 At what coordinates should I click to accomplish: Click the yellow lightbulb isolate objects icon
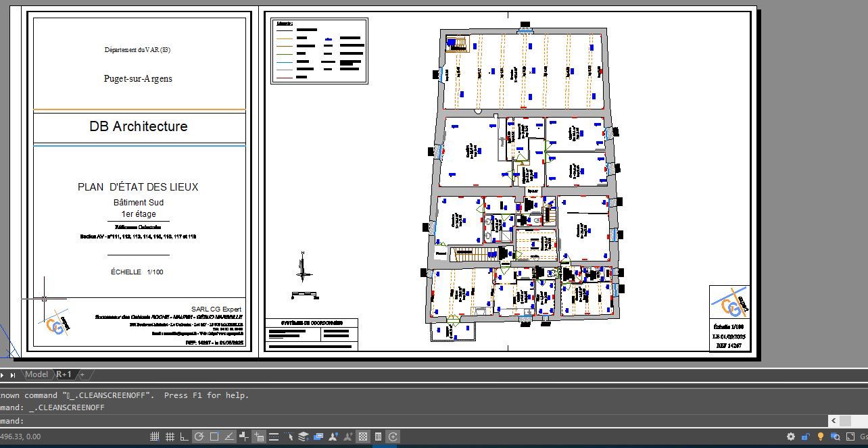coord(821,437)
